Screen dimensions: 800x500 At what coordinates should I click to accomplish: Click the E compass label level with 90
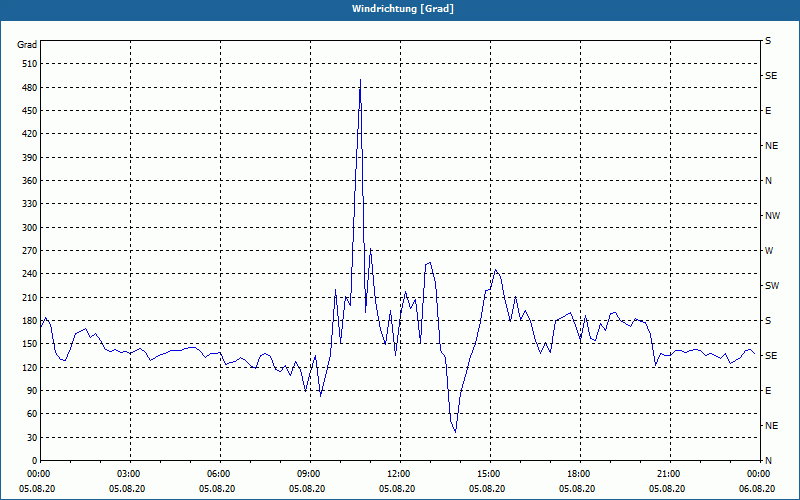[x=768, y=390]
